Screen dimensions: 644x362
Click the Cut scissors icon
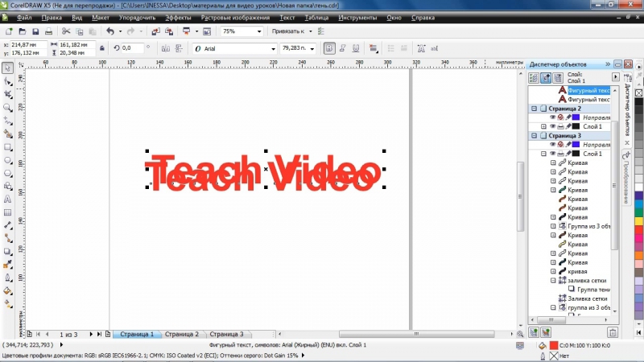click(x=67, y=31)
